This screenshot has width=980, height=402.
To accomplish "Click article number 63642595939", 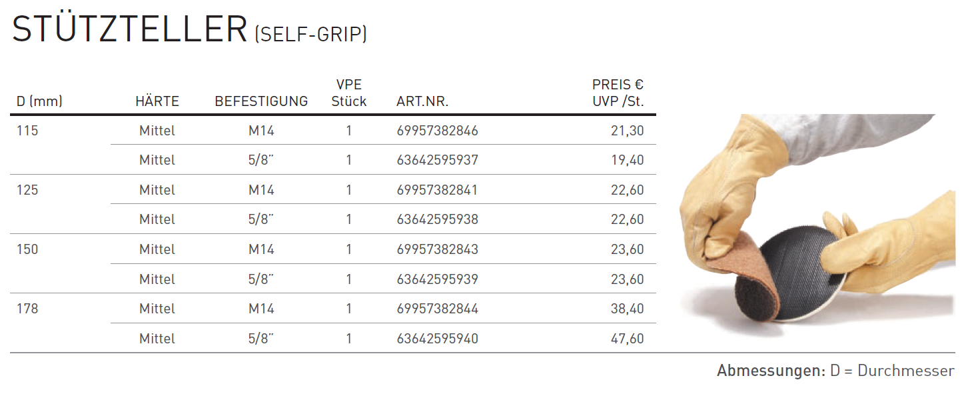I will tap(437, 279).
